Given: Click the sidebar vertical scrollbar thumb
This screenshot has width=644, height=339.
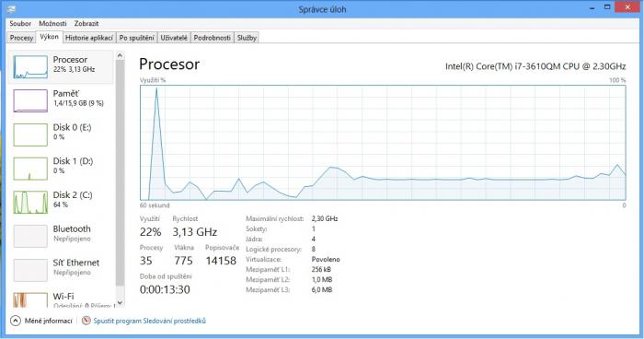Looking at the screenshot, I should coord(120,173).
